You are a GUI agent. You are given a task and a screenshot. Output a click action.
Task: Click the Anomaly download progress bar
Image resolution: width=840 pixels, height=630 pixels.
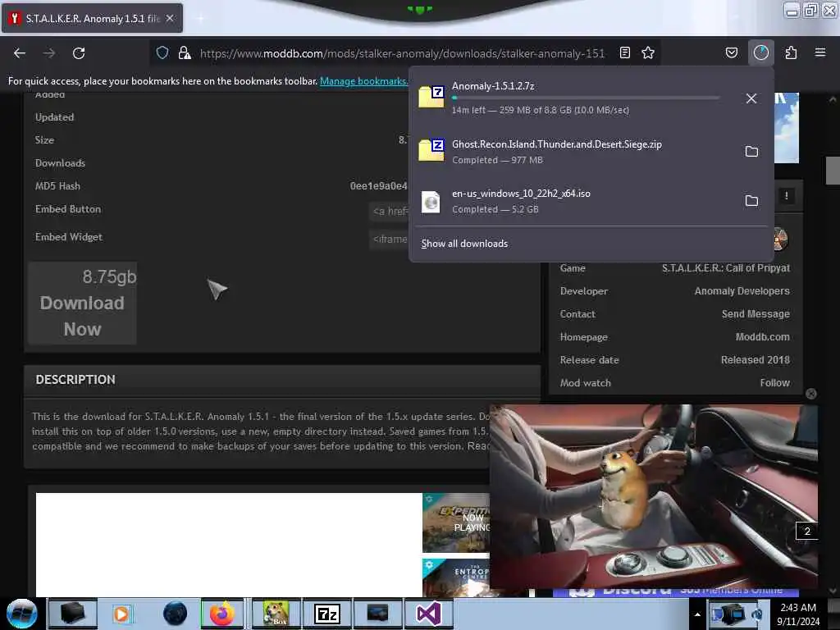coord(586,98)
